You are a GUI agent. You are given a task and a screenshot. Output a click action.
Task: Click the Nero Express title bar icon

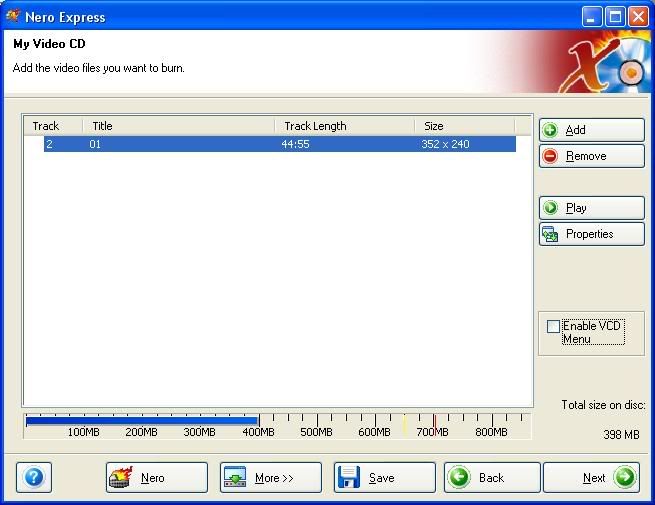tap(13, 16)
